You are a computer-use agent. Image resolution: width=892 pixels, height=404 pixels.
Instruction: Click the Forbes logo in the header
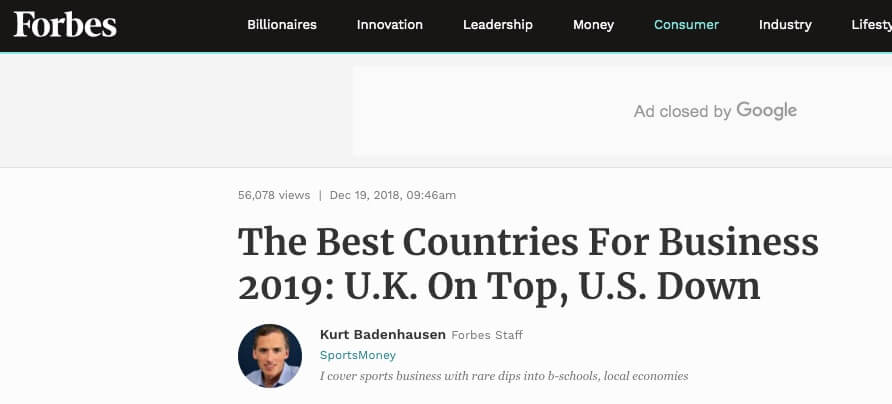pyautogui.click(x=65, y=25)
